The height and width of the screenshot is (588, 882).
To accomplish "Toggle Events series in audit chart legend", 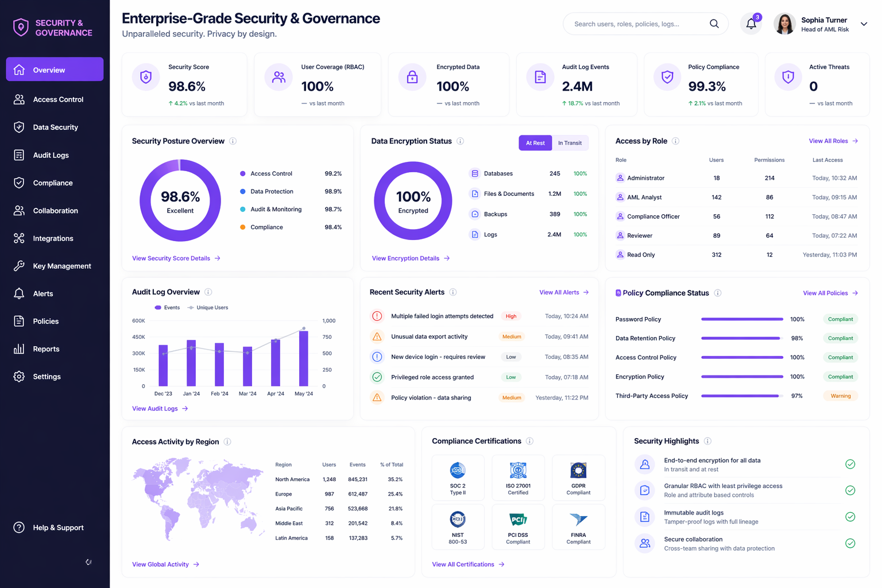I will click(167, 308).
